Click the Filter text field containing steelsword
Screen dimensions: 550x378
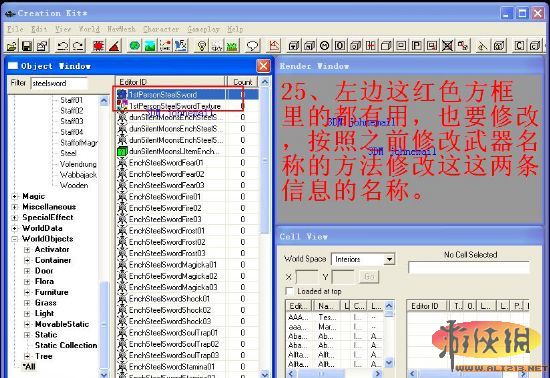[x=59, y=83]
